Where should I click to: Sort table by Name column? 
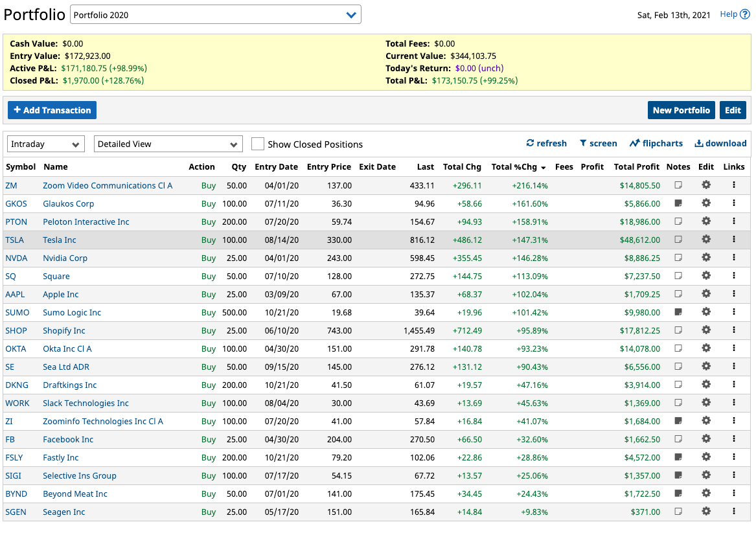[56, 166]
